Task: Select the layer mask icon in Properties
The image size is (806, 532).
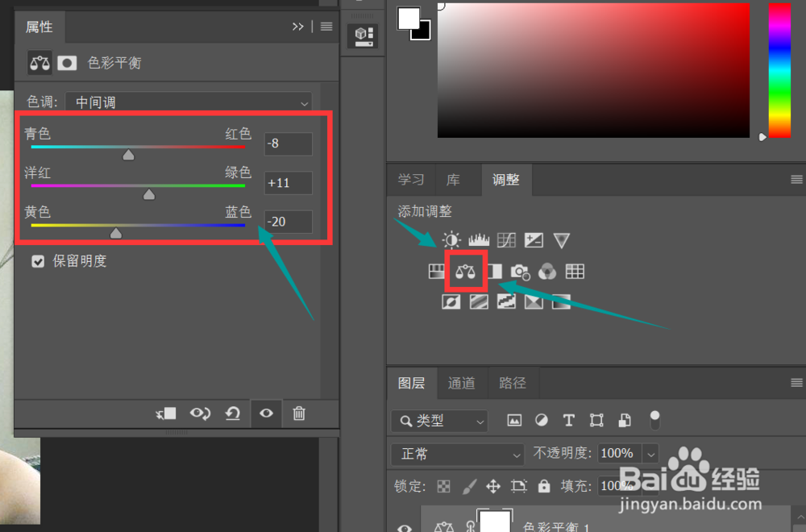Action: coord(67,63)
